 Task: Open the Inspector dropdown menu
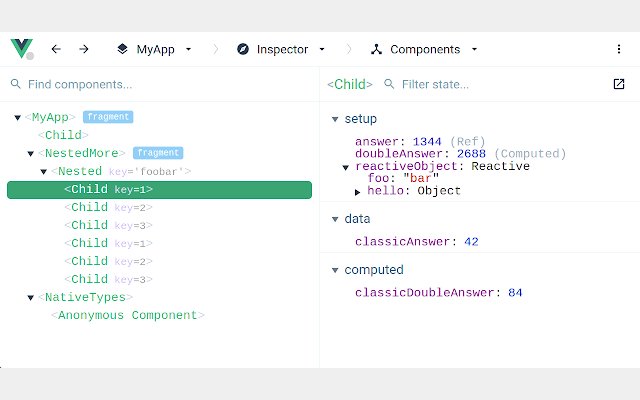click(322, 49)
